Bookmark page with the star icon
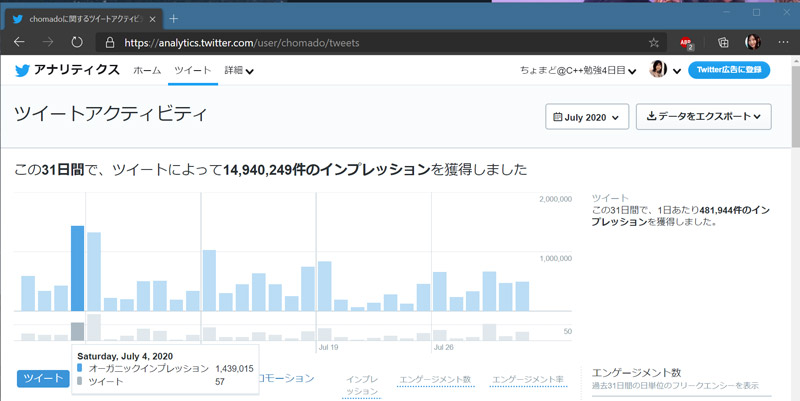The width and height of the screenshot is (800, 401). pos(654,43)
